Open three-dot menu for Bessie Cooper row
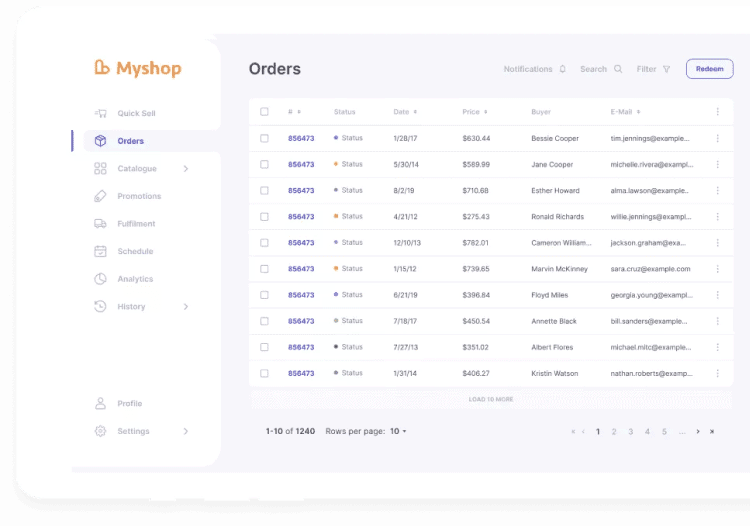This screenshot has height=526, width=750. pyautogui.click(x=717, y=138)
